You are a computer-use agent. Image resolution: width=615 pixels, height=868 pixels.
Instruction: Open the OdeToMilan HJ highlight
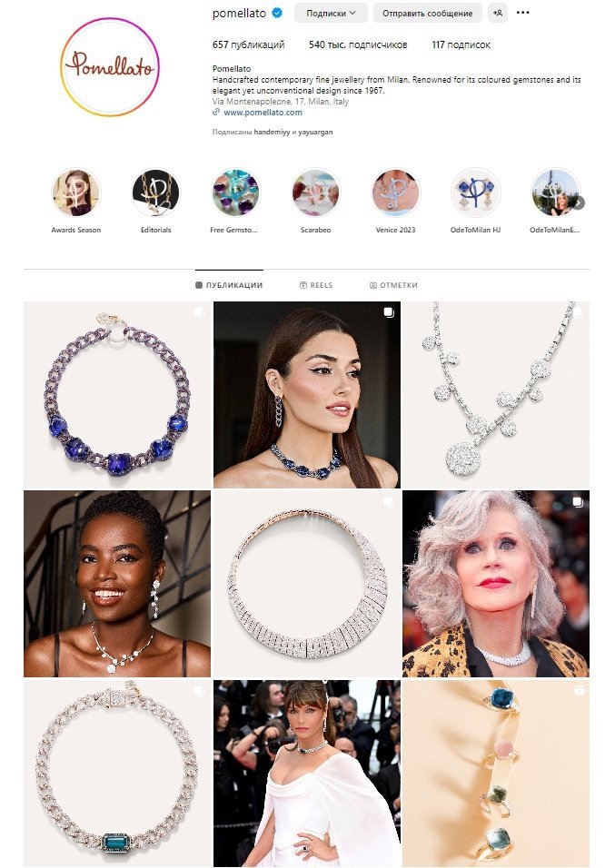point(475,192)
